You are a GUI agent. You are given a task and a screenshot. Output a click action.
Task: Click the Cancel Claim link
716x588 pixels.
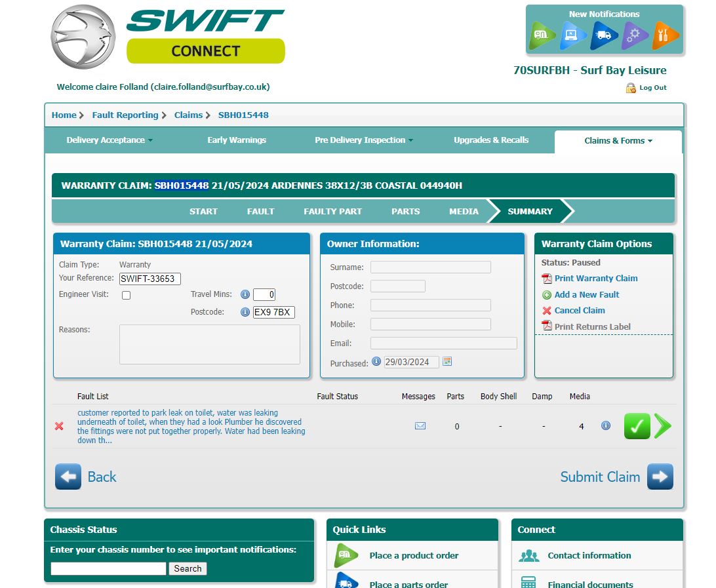click(580, 311)
